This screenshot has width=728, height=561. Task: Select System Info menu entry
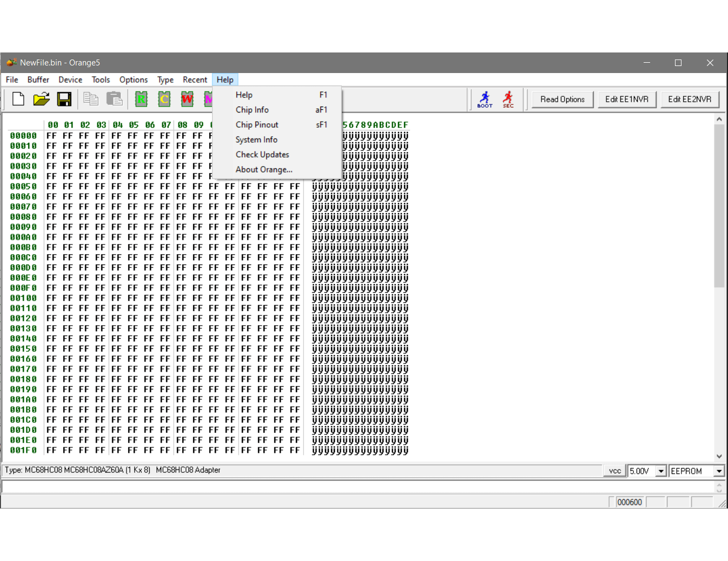click(x=277, y=140)
